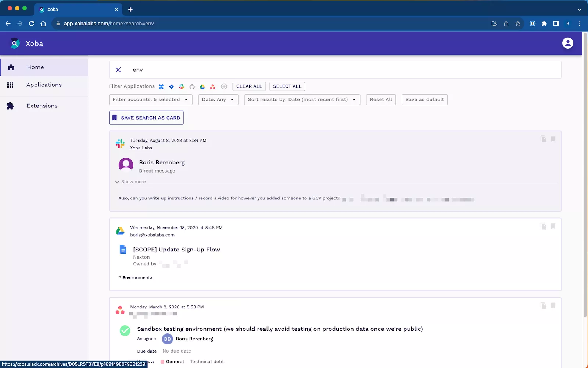Clear the search with the X icon
The image size is (588, 368).
pyautogui.click(x=118, y=70)
